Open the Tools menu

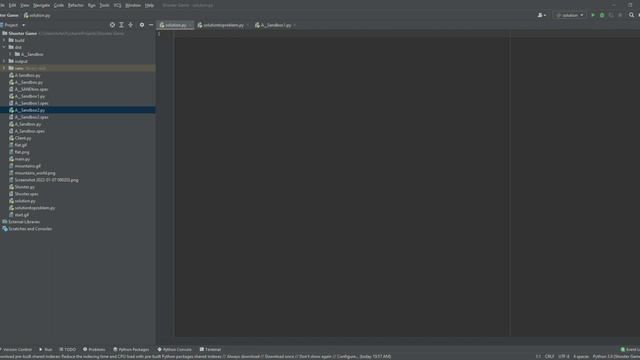[x=104, y=5]
